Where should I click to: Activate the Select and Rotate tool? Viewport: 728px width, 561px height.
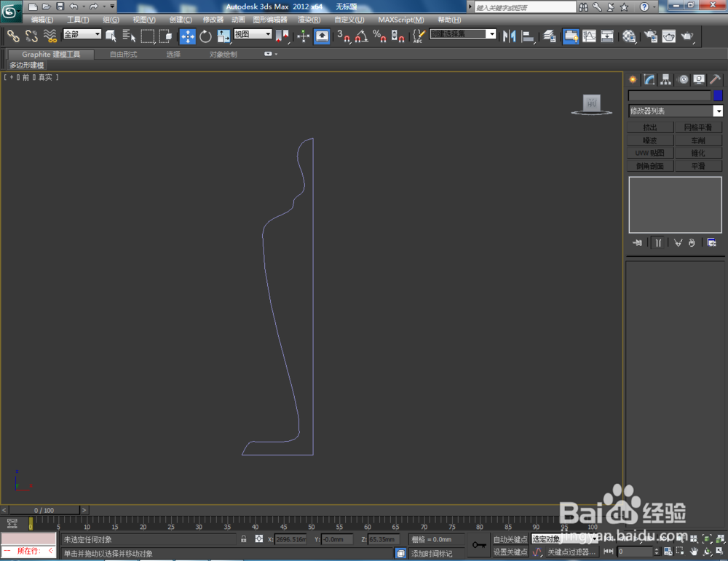205,36
